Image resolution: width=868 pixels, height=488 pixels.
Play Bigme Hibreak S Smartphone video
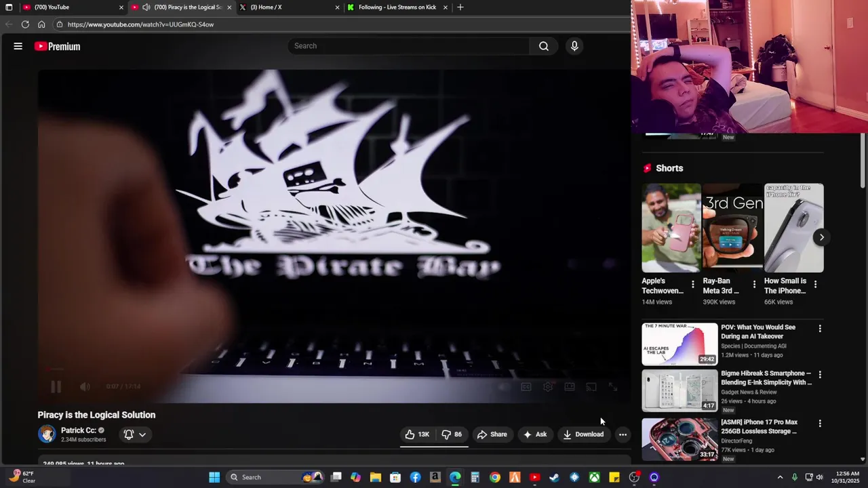(679, 390)
